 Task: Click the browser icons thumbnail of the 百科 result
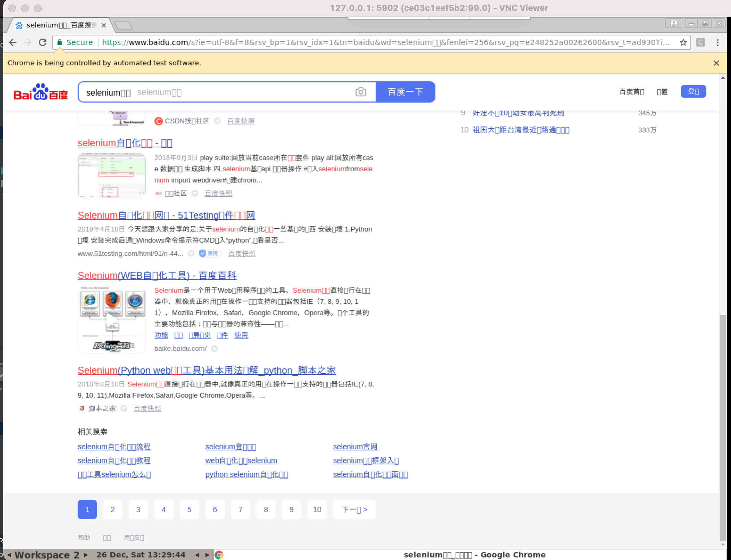click(x=112, y=319)
